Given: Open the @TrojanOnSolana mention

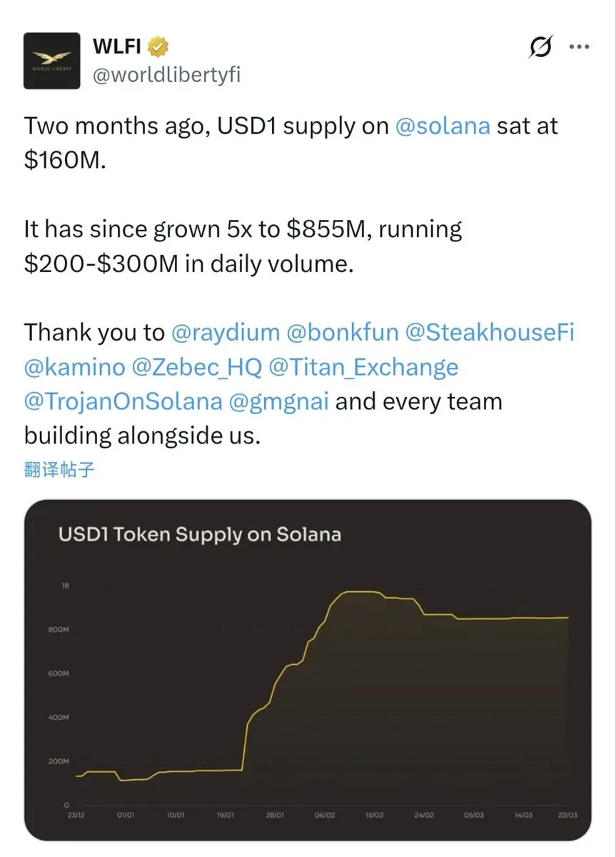Looking at the screenshot, I should (123, 401).
